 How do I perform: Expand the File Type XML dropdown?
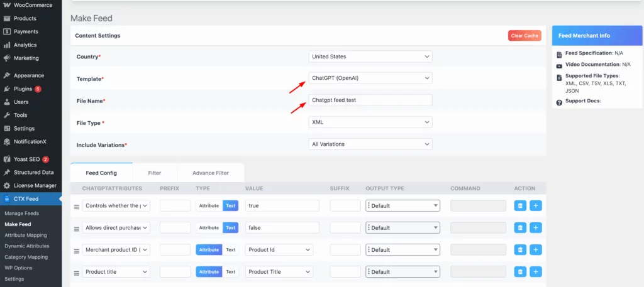pos(370,122)
